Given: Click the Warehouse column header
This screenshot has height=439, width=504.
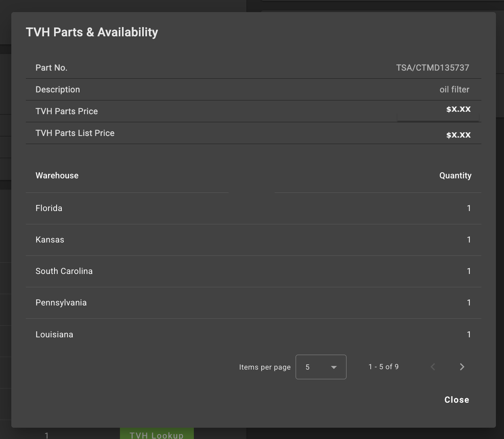Looking at the screenshot, I should point(57,176).
